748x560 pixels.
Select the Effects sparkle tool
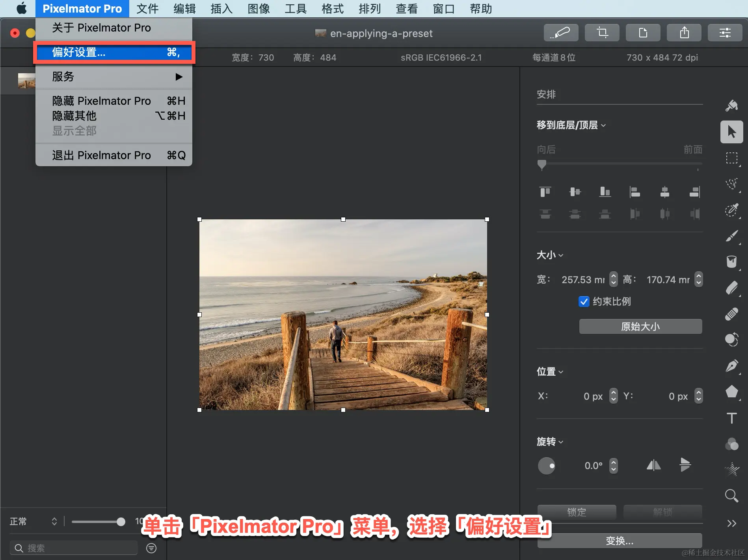(x=731, y=469)
